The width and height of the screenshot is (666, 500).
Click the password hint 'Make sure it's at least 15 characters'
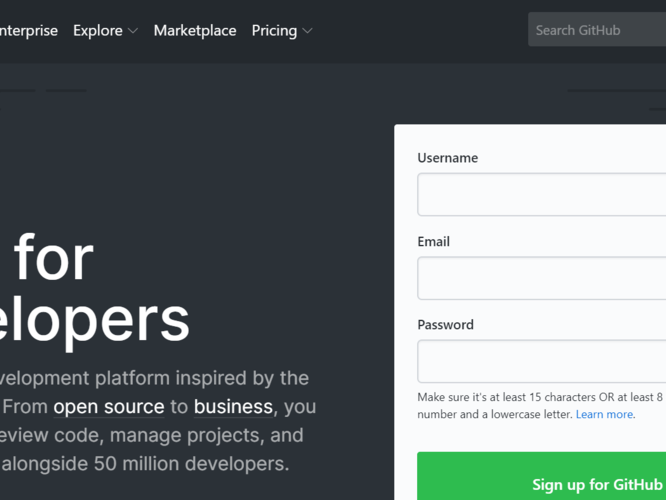[507, 397]
